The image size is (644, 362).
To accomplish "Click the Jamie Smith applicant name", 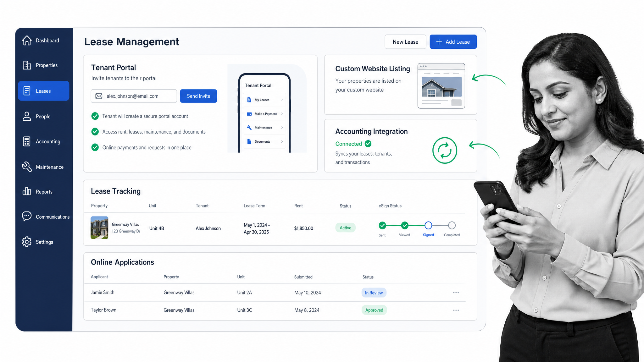I will [103, 293].
